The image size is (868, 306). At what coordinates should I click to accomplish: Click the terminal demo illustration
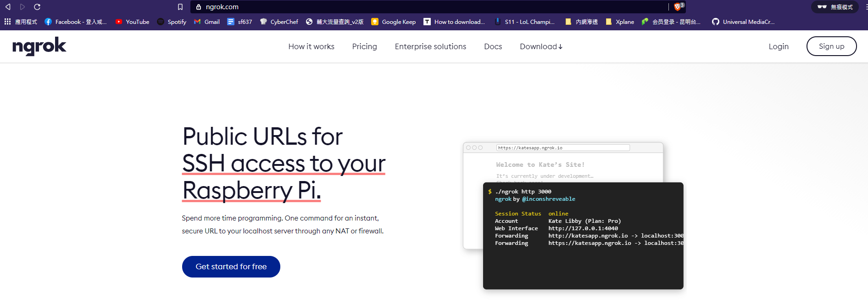(583, 236)
